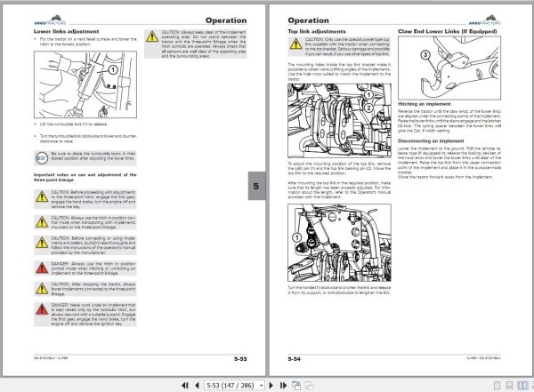Click 'Important notes on use and adjustment' heading
Image resolution: width=534 pixels, height=392 pixels.
point(85,177)
